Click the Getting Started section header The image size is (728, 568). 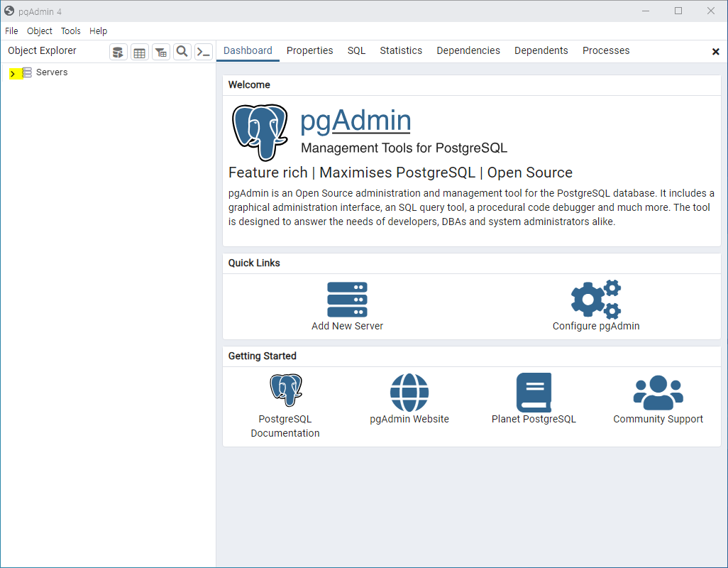click(263, 356)
